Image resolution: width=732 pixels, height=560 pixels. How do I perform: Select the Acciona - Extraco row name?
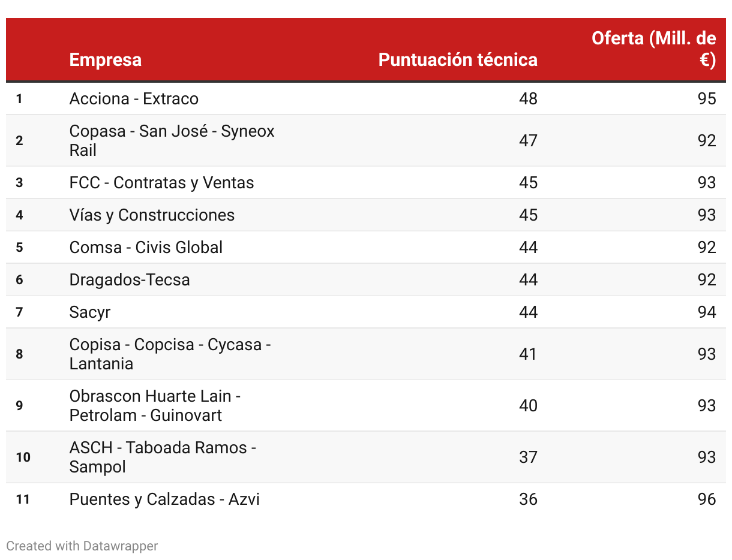pyautogui.click(x=134, y=99)
